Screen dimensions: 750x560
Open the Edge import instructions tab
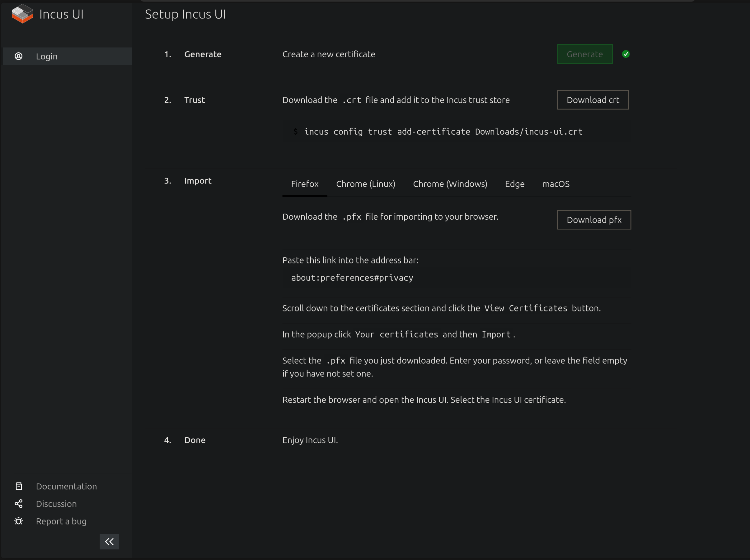514,184
